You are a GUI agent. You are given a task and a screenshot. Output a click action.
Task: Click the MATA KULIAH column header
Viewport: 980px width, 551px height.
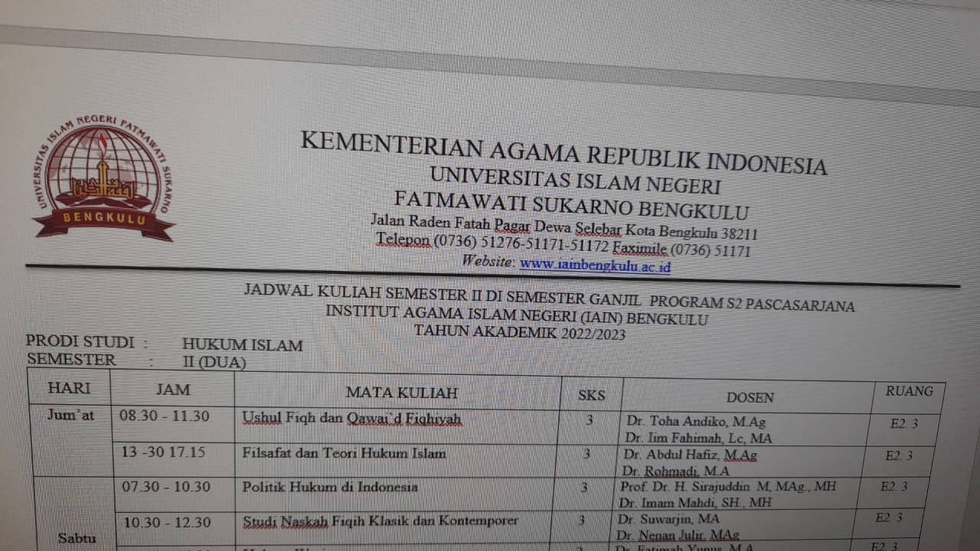pyautogui.click(x=401, y=393)
